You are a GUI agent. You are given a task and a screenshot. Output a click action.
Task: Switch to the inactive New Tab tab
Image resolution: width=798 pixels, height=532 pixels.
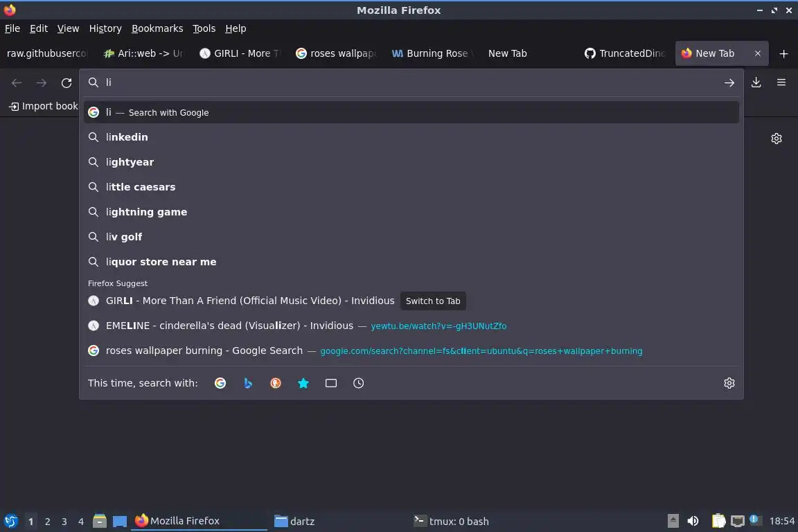[529, 53]
